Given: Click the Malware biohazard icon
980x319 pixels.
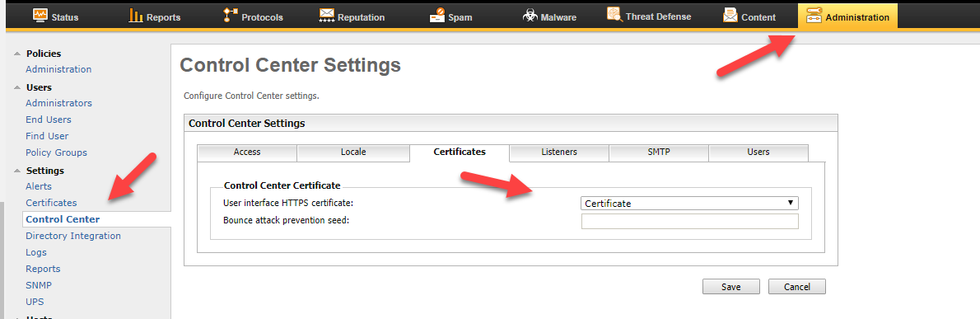Looking at the screenshot, I should click(530, 16).
